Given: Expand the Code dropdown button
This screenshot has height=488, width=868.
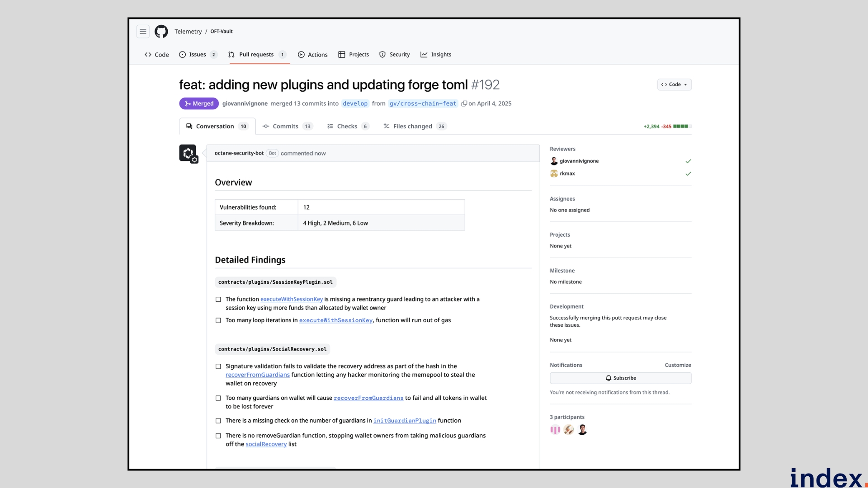Looking at the screenshot, I should pyautogui.click(x=674, y=84).
